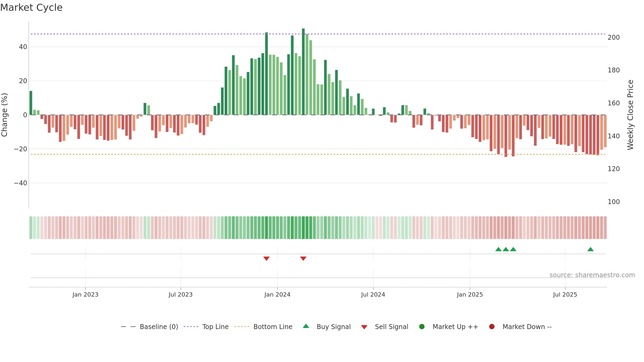This screenshot has width=644, height=362.
Task: Click the 100 tick on right axis
Action: tap(614, 202)
